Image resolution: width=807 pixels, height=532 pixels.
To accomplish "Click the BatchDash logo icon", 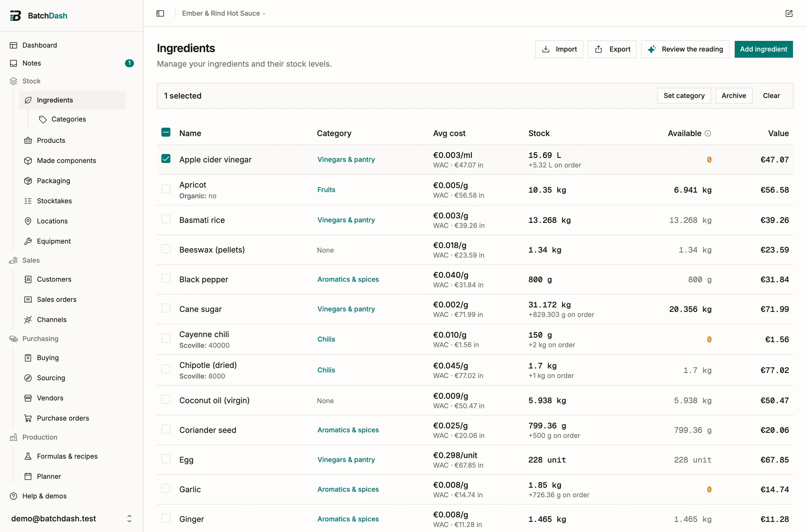I will coord(15,16).
